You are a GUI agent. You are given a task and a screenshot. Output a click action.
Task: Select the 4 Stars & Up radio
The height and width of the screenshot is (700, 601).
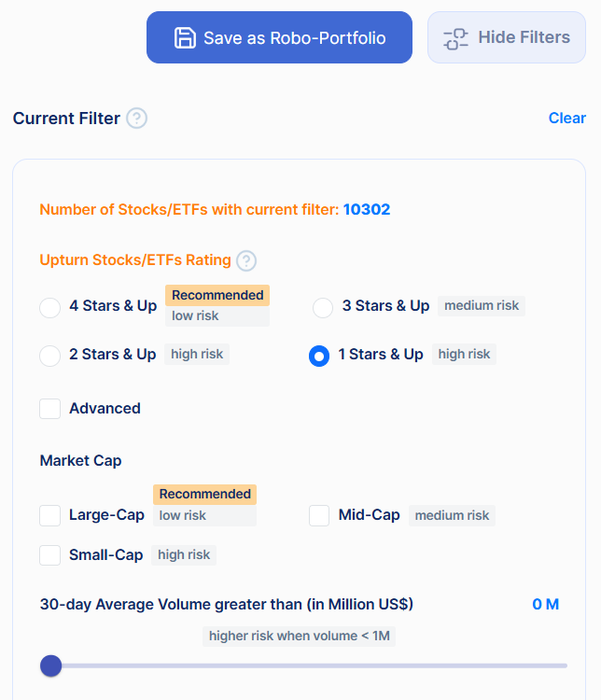(49, 306)
